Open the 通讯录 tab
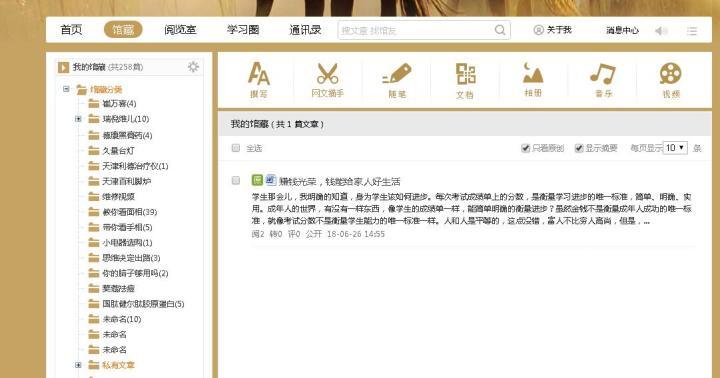720x378 pixels. [305, 30]
